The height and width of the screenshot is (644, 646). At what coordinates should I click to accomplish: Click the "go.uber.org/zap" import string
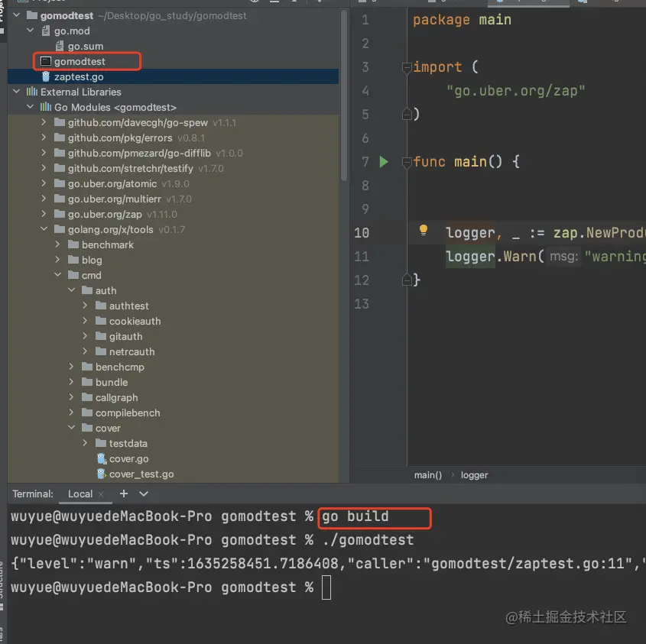click(x=515, y=91)
